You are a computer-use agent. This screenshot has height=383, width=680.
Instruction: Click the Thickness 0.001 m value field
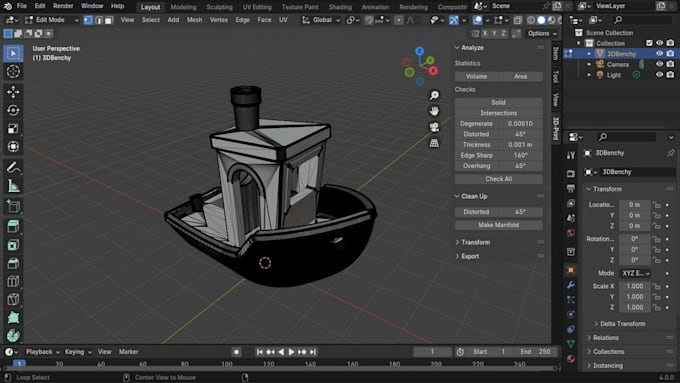(520, 145)
